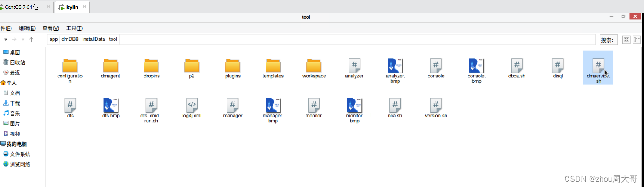This screenshot has width=644, height=187.
Task: Open 下载 in the sidebar
Action: tap(12, 103)
